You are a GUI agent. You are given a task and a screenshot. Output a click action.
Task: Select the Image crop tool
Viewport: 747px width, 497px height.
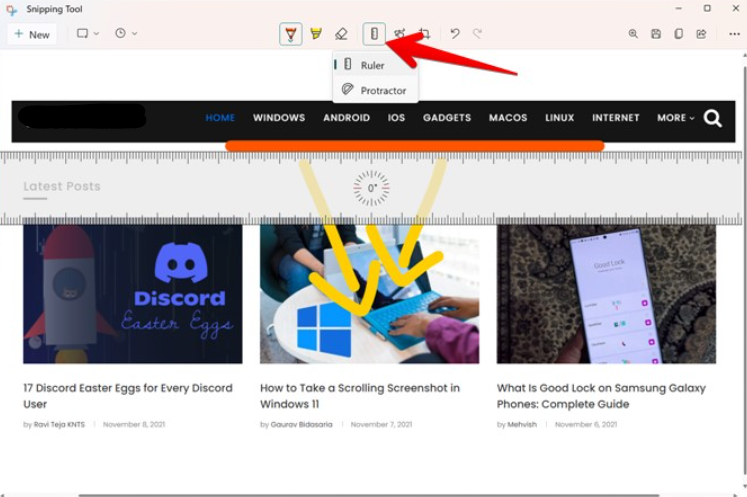[424, 34]
